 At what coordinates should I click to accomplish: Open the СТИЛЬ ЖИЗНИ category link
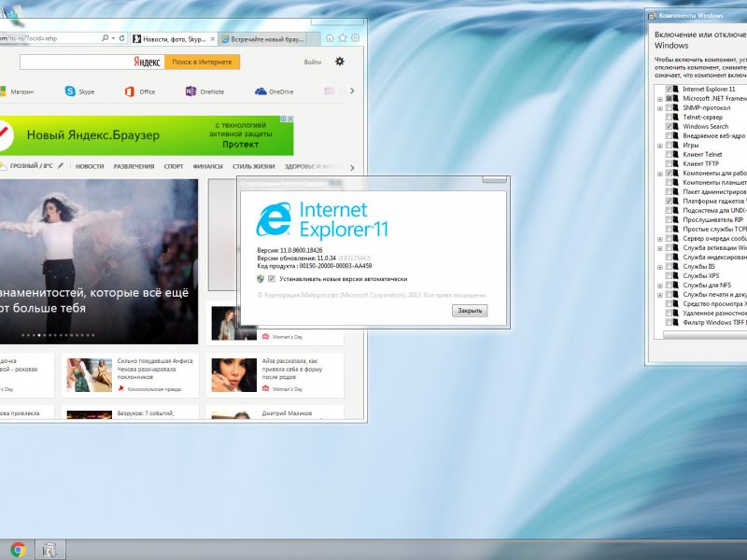[x=253, y=166]
